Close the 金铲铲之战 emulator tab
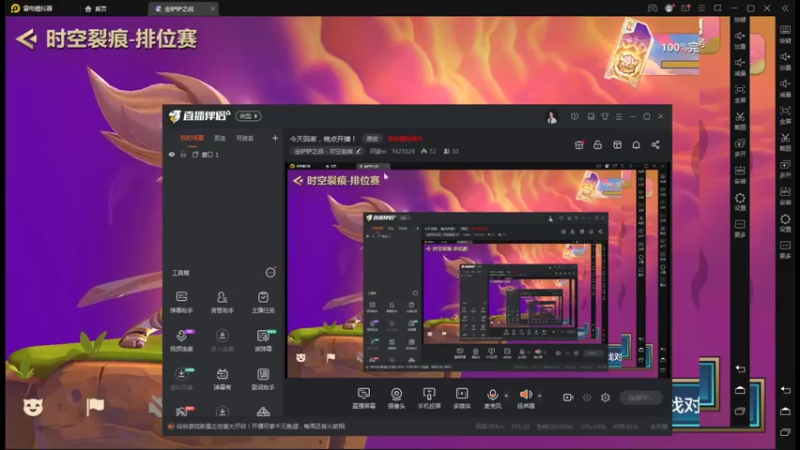The image size is (800, 450). [213, 9]
